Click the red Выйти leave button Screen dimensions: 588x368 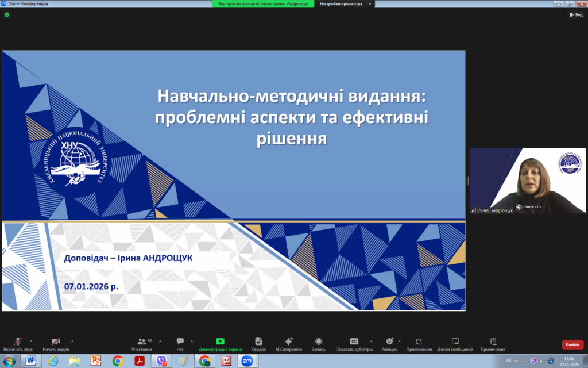click(572, 344)
